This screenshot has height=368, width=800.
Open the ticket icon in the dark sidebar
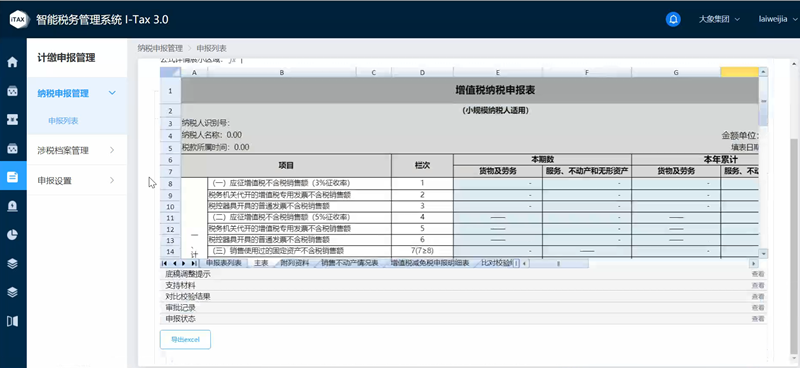pyautogui.click(x=12, y=119)
